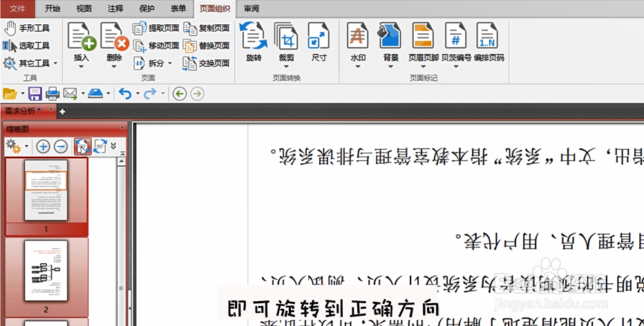The height and width of the screenshot is (326, 644).
Task: Switch to the Home (开始) tab
Action: (x=52, y=8)
